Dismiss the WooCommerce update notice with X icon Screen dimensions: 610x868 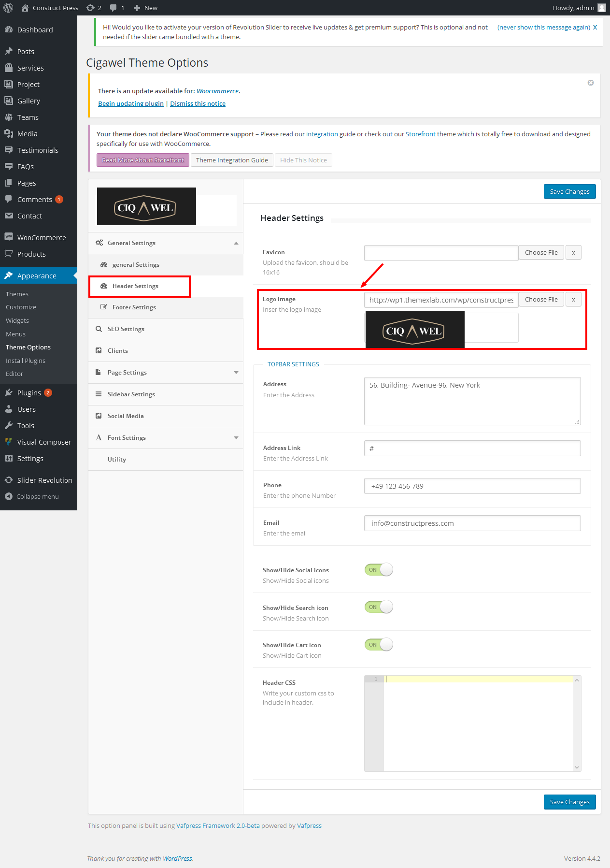pos(590,83)
